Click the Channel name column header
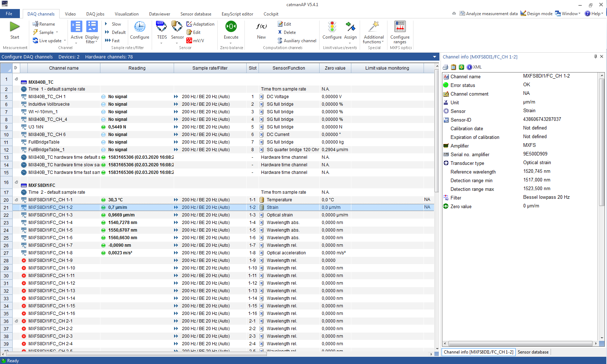The width and height of the screenshot is (607, 364). [64, 68]
